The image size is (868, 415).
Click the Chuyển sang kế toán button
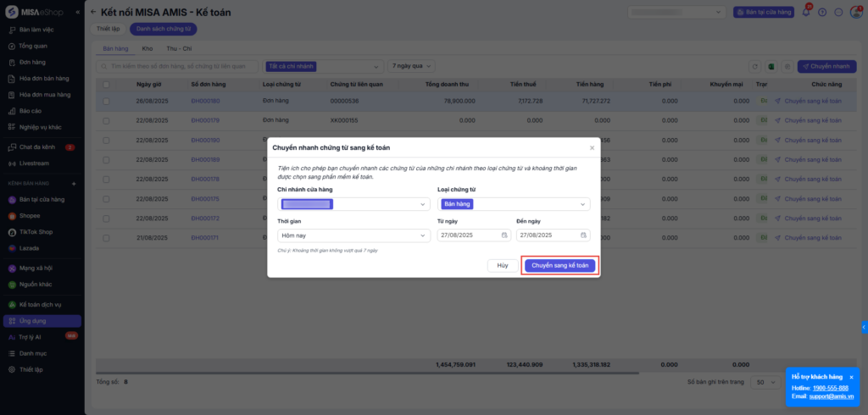(x=559, y=265)
